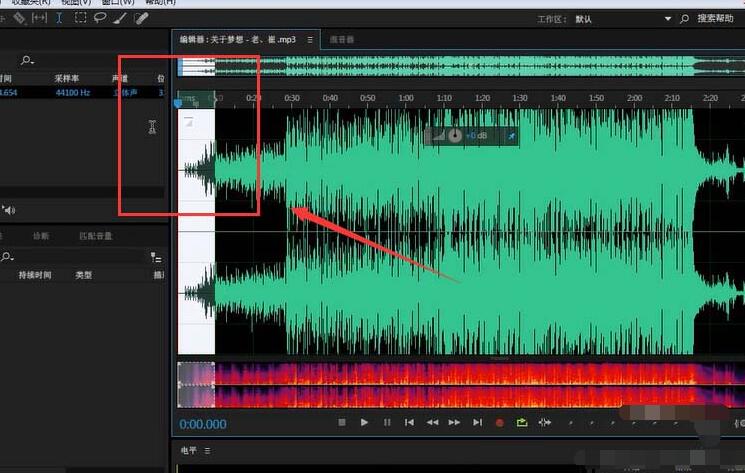Select the Spot Healing Brush tool
745x473 pixels.
click(x=141, y=18)
